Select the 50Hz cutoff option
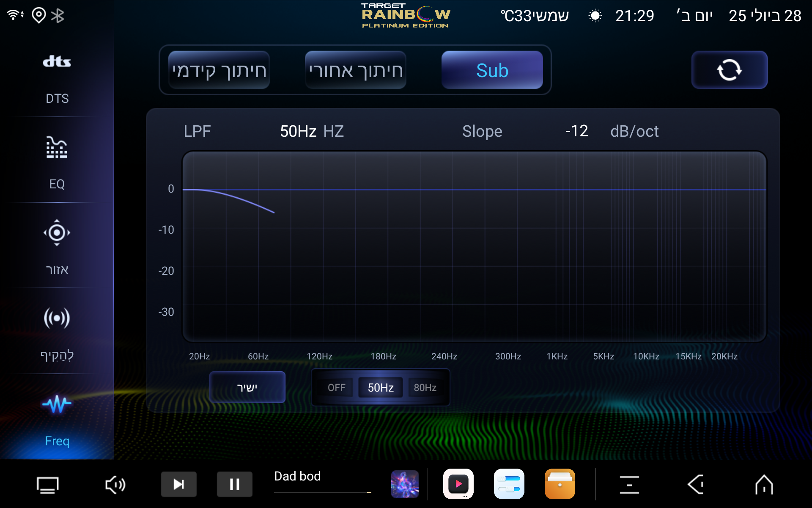The width and height of the screenshot is (812, 508). click(381, 387)
